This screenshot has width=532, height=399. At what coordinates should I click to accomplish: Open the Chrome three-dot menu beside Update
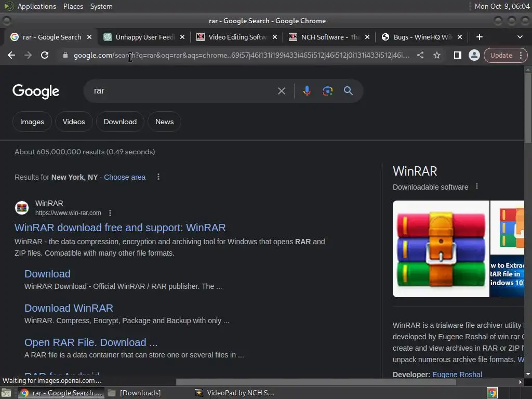tap(521, 55)
